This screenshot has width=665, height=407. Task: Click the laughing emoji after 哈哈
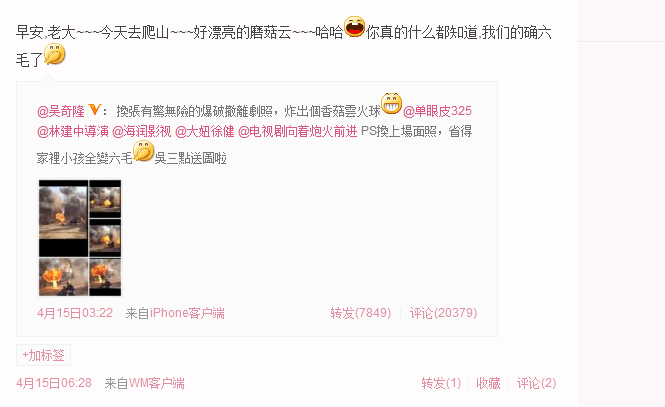[354, 27]
